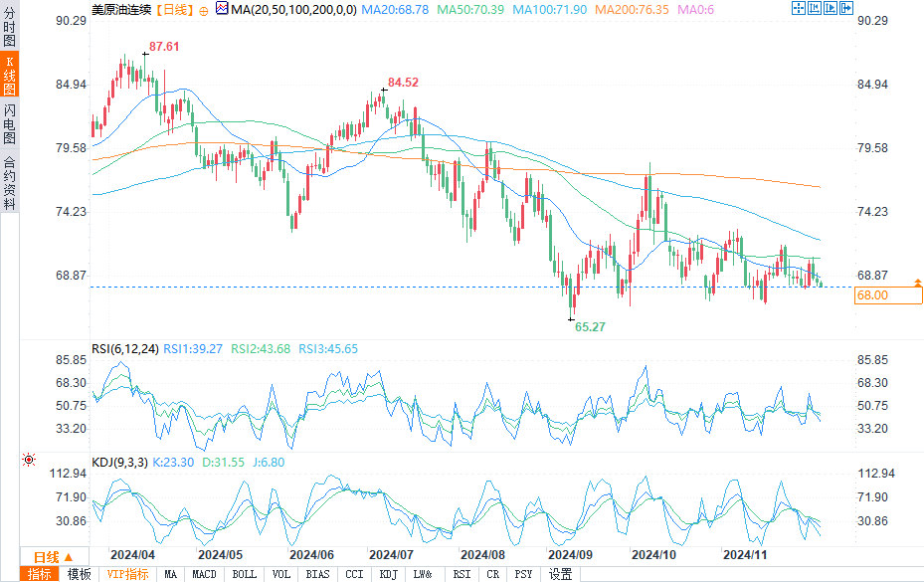Click the D:31.55 value
924x582 pixels.
[x=224, y=463]
